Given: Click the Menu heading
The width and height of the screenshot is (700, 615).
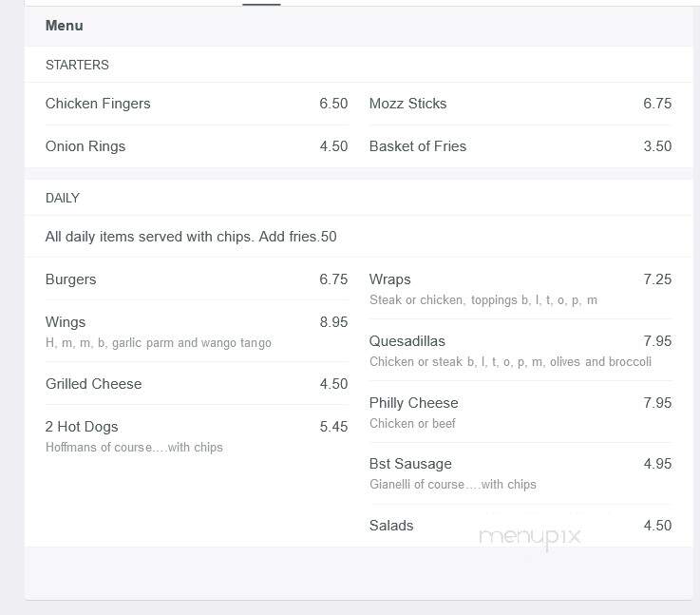Looking at the screenshot, I should tap(65, 26).
